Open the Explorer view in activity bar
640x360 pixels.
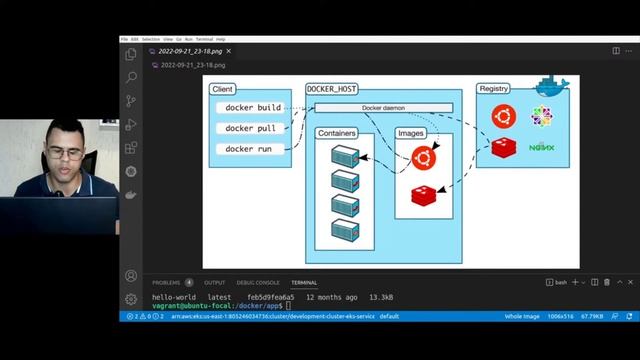131,54
